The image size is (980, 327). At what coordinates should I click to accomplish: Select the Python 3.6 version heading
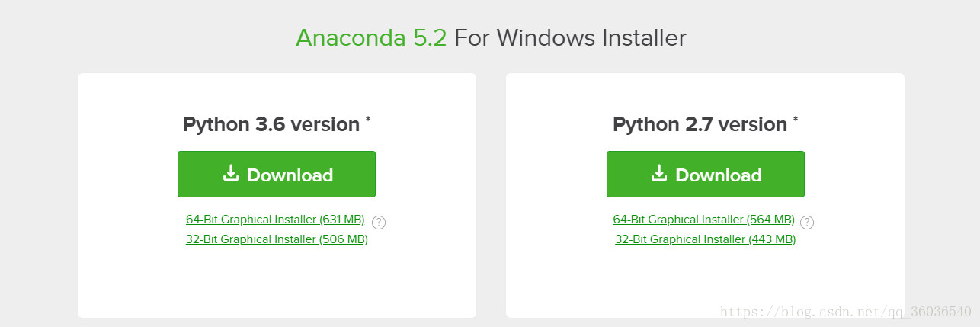(x=271, y=124)
